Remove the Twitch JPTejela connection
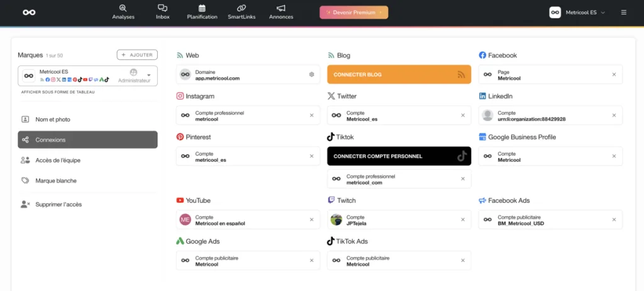 click(x=463, y=219)
